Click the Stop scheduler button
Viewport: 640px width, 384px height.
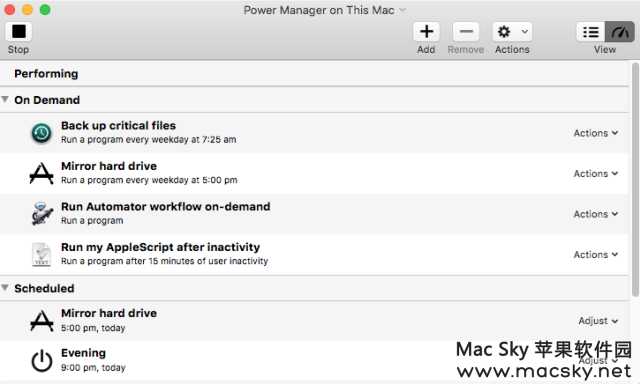pos(18,31)
